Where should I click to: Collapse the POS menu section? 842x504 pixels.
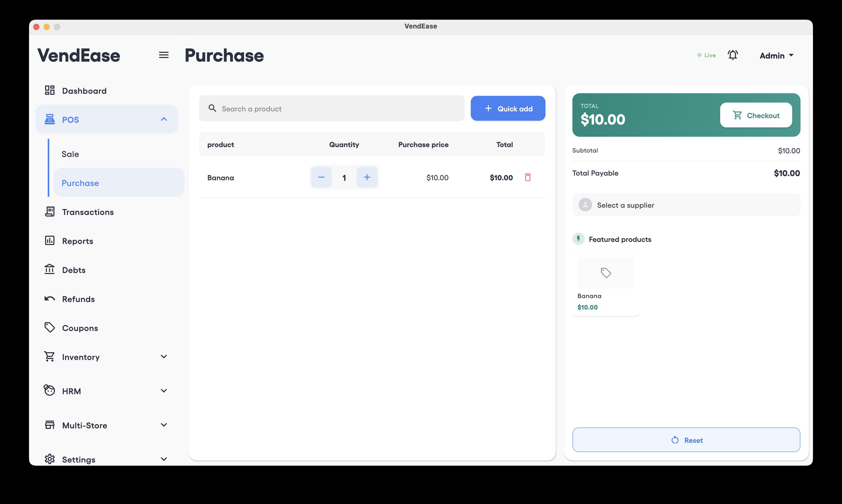coord(164,119)
